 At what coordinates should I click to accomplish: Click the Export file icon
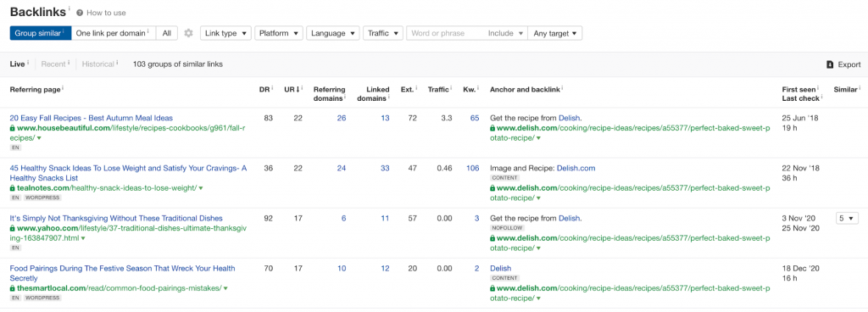pyautogui.click(x=830, y=64)
